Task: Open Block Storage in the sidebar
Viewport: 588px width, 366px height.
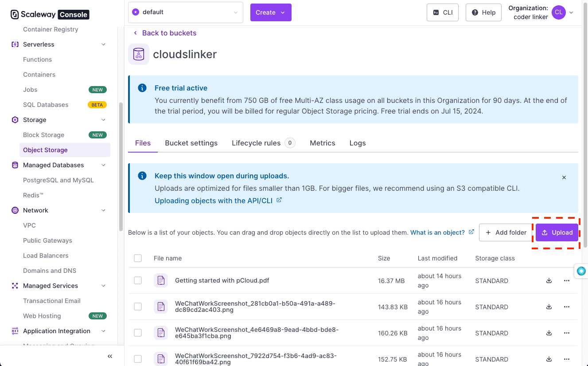Action: coord(43,135)
